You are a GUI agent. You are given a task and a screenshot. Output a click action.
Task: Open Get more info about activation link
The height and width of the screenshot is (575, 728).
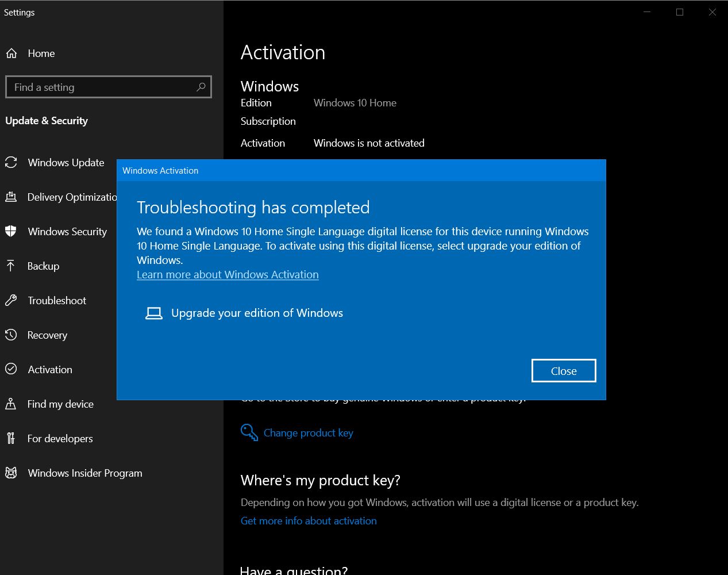(x=309, y=520)
